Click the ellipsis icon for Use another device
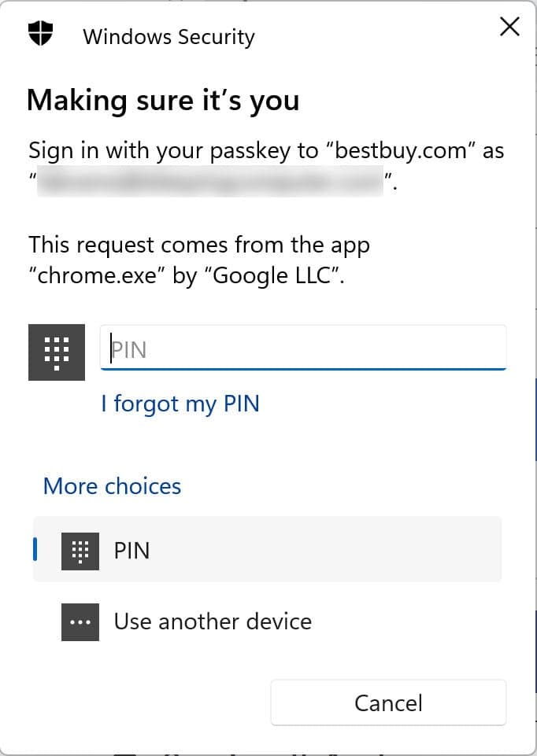This screenshot has height=756, width=537. (80, 622)
